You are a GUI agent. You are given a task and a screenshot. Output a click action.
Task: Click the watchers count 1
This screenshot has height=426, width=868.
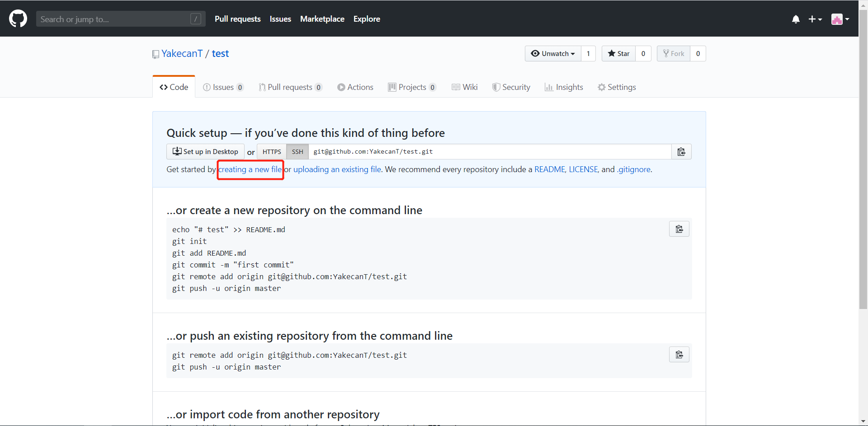point(588,53)
